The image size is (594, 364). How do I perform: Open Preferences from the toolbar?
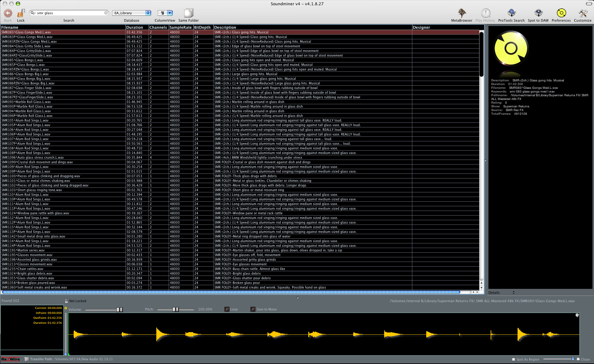click(561, 13)
